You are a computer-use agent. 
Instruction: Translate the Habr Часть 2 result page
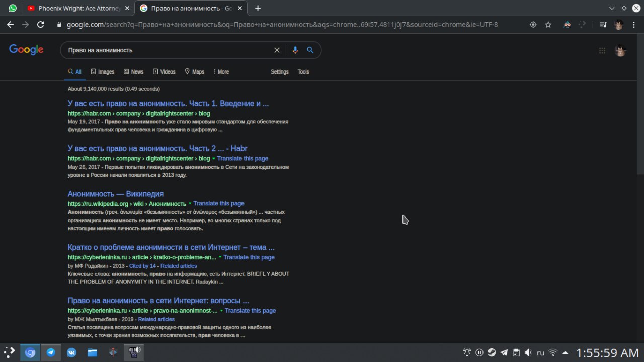(243, 158)
